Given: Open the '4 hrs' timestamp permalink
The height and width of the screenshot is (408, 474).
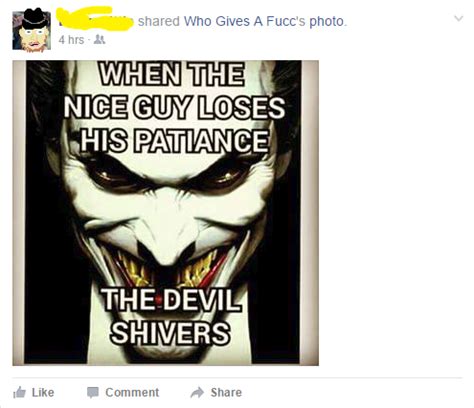Looking at the screenshot, I should point(71,40).
